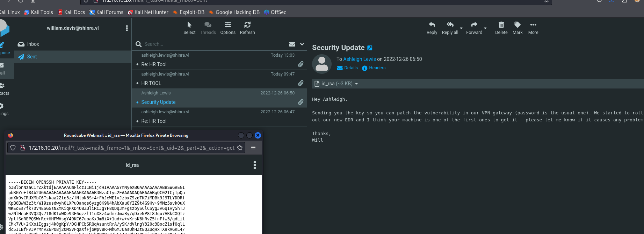
Task: Expand the Reply all dropdown arrow
Action: 461,28
